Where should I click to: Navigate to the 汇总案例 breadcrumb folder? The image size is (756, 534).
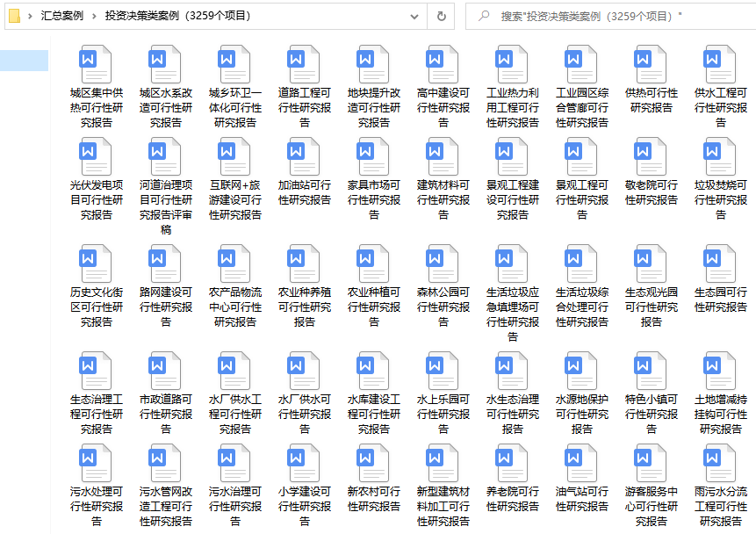61,16
